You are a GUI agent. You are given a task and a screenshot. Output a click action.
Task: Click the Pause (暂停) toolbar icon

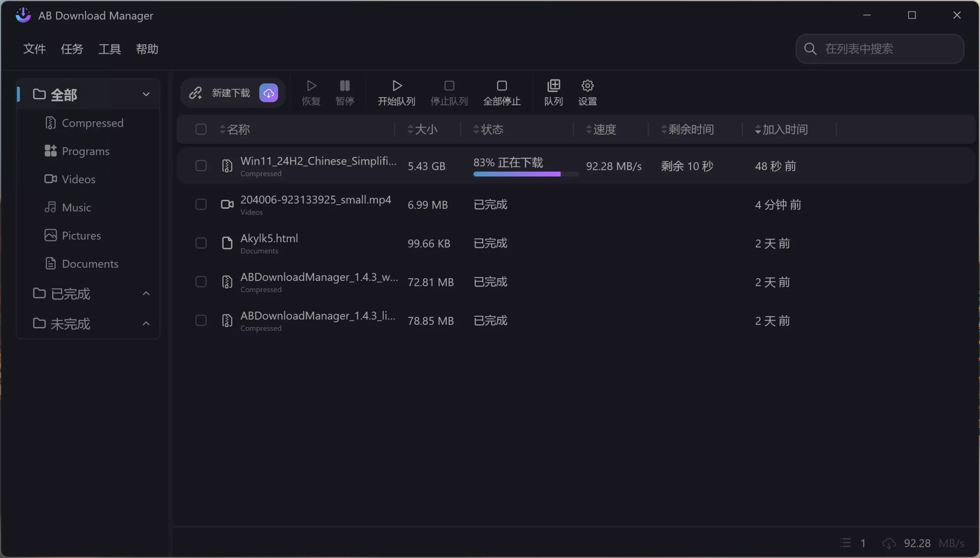(344, 86)
